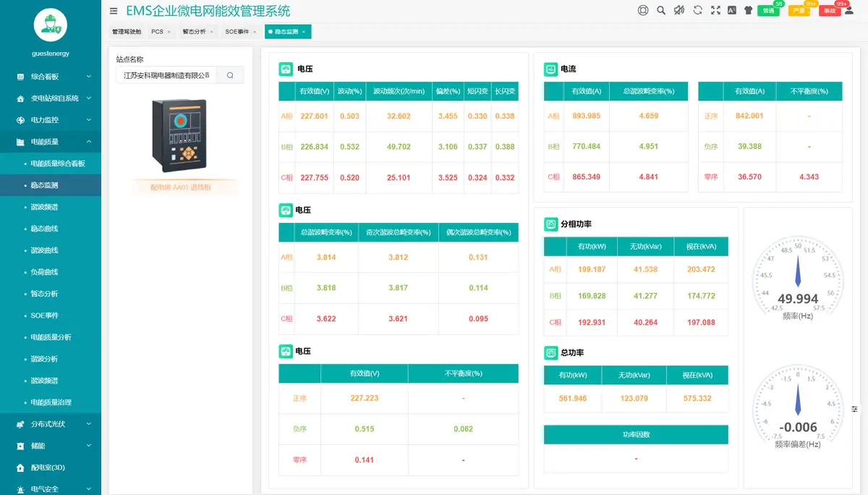Screen dimensions: 868x495
Task: Open the search icon in top bar
Action: 660,10
